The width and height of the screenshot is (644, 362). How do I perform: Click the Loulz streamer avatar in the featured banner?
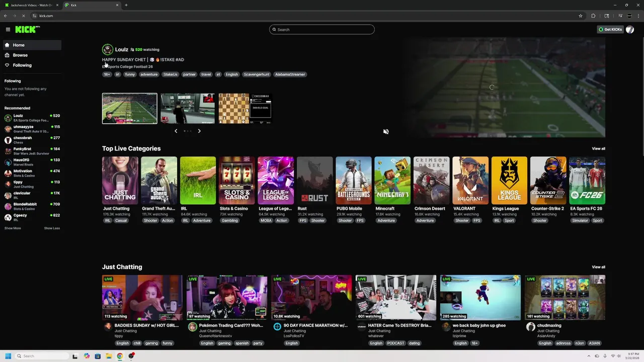(x=107, y=49)
